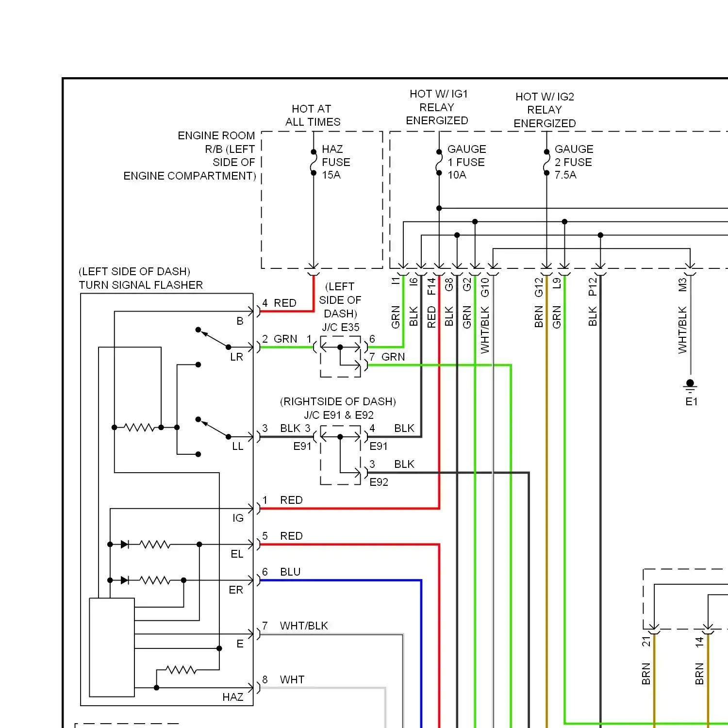
Task: Select the 6 BLU wire label
Action: [281, 572]
